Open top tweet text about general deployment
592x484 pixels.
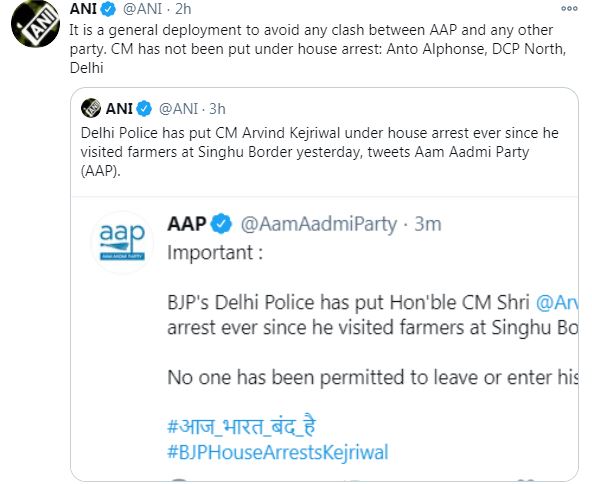(x=318, y=49)
